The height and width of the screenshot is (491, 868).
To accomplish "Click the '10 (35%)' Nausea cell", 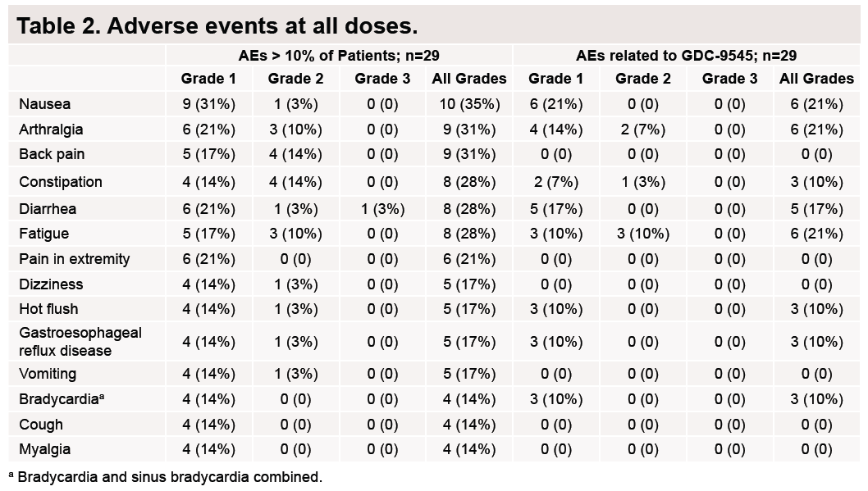I will (x=469, y=104).
